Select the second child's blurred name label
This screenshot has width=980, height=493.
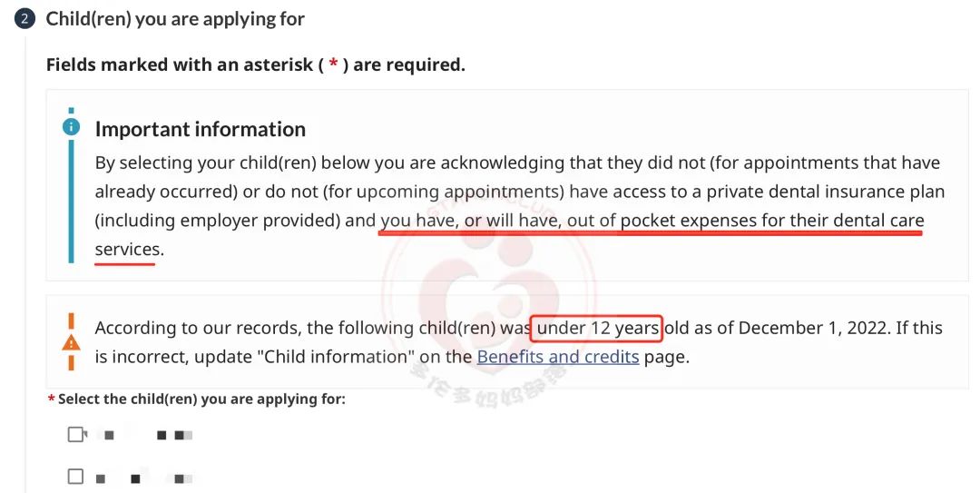click(x=143, y=478)
